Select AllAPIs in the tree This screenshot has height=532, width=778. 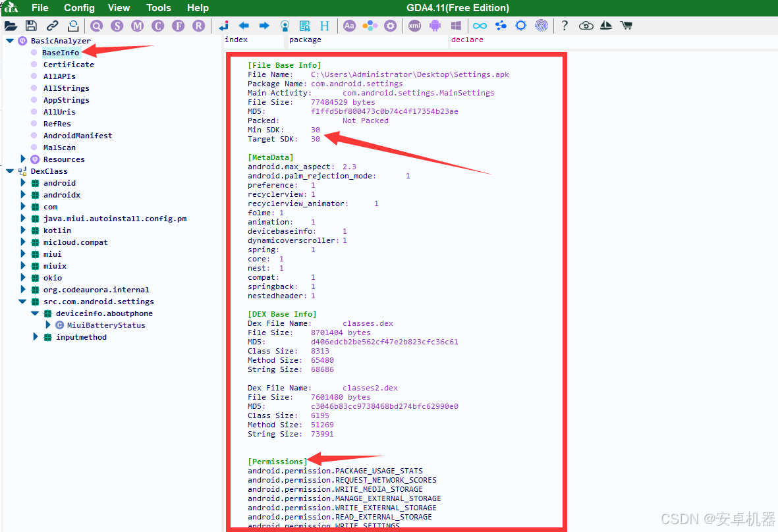tap(59, 76)
